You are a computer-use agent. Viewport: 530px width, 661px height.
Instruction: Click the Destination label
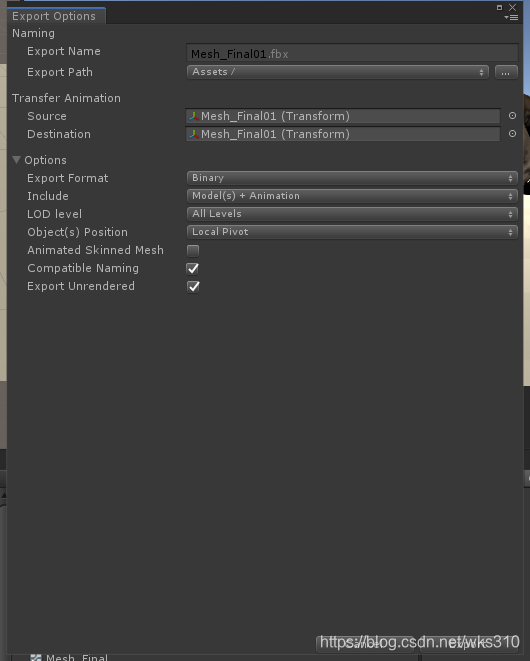click(x=59, y=134)
